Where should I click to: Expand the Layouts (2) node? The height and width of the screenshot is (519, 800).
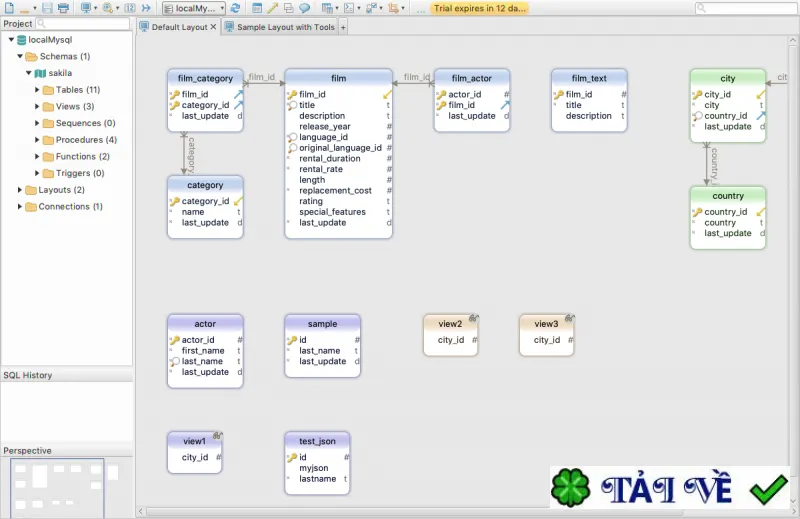pyautogui.click(x=20, y=190)
